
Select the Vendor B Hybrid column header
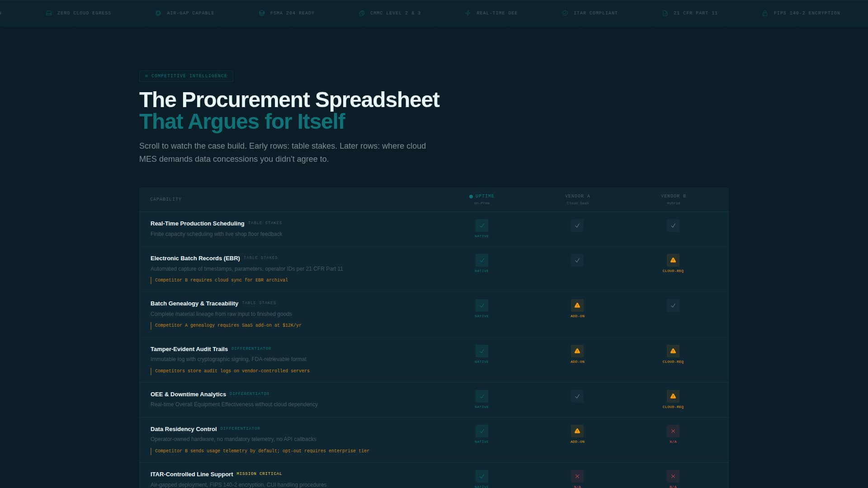673,199
